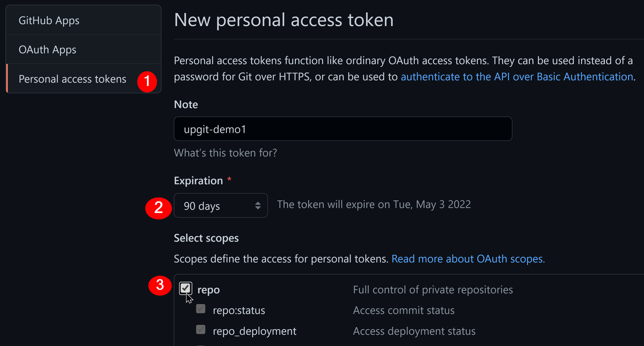Click the repo_deployment scope label

(255, 331)
